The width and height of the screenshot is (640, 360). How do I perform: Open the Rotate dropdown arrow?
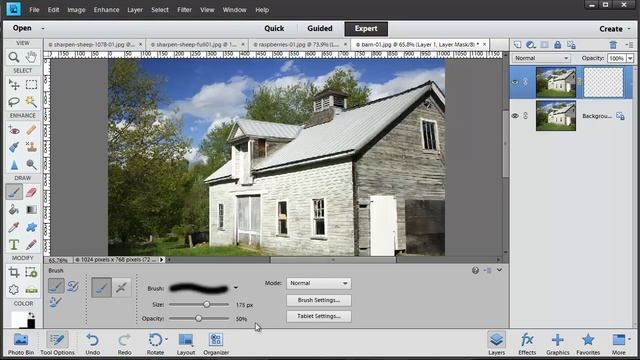166,339
